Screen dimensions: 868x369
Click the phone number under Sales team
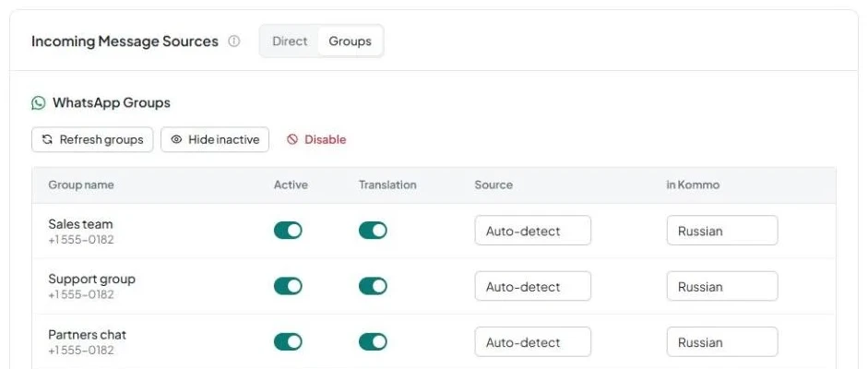[81, 240]
